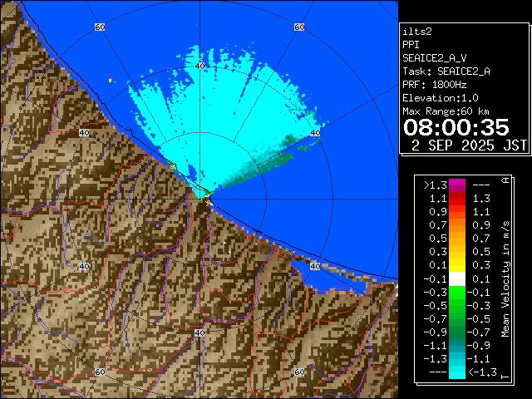Click the yellow 0.1 to 0.3 swatch
Viewport: 532px width, 399px height.
coord(456,265)
